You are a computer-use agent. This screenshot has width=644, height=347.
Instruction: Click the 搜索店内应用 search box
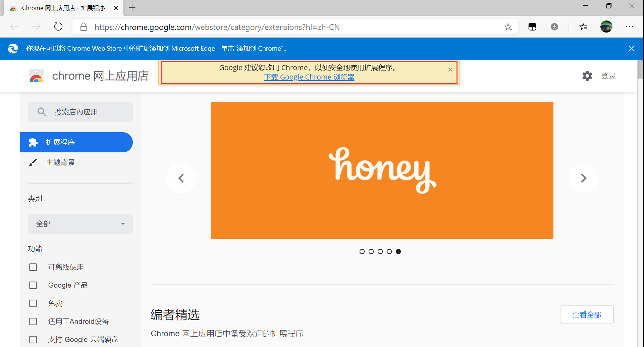click(80, 112)
